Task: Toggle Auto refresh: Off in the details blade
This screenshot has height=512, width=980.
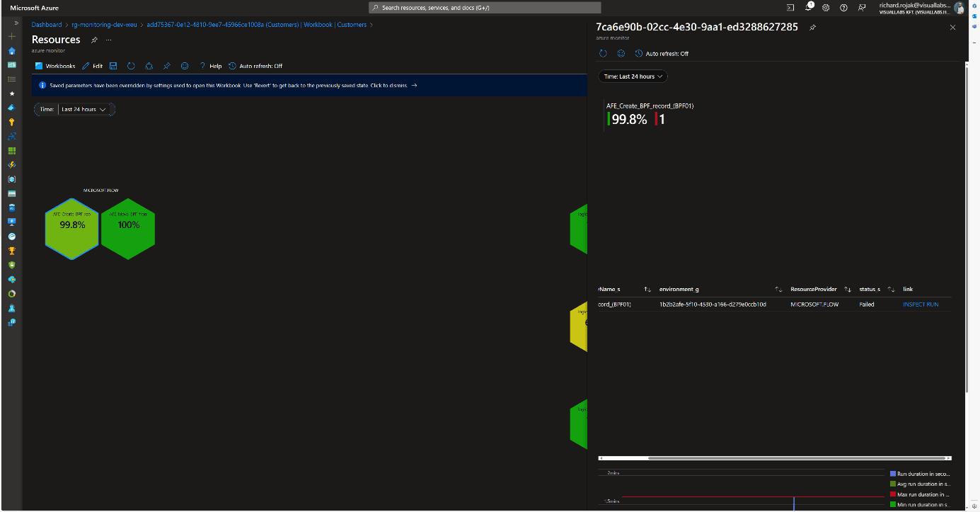Action: [x=662, y=54]
